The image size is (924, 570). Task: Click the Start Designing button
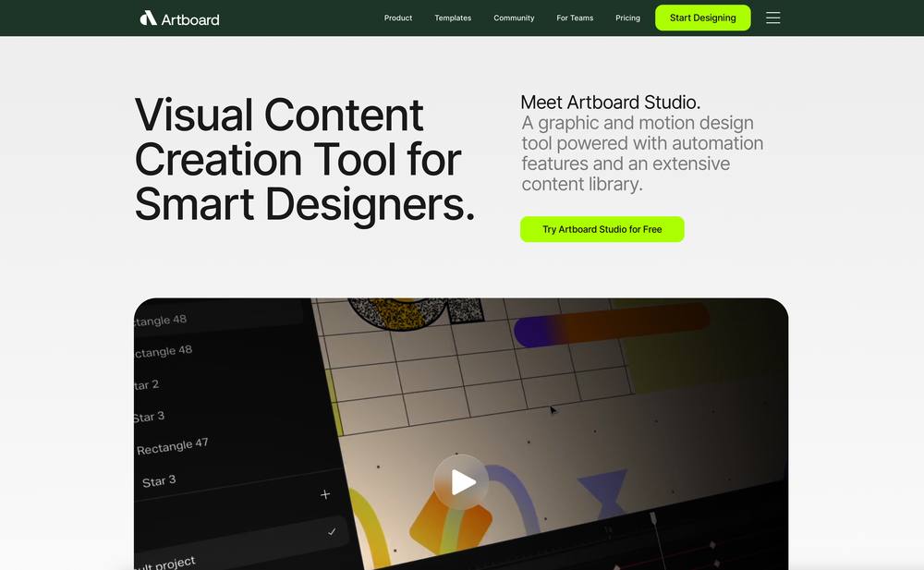coord(702,18)
